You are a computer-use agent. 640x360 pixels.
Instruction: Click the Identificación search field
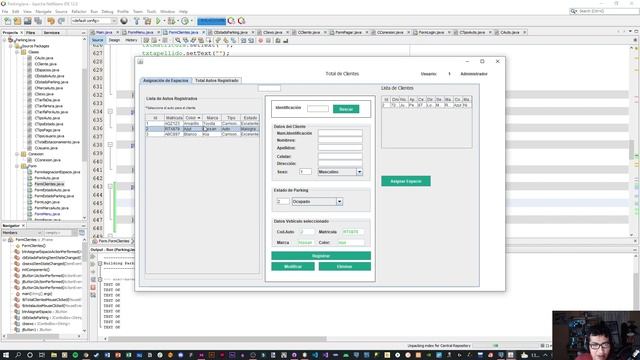click(318, 109)
